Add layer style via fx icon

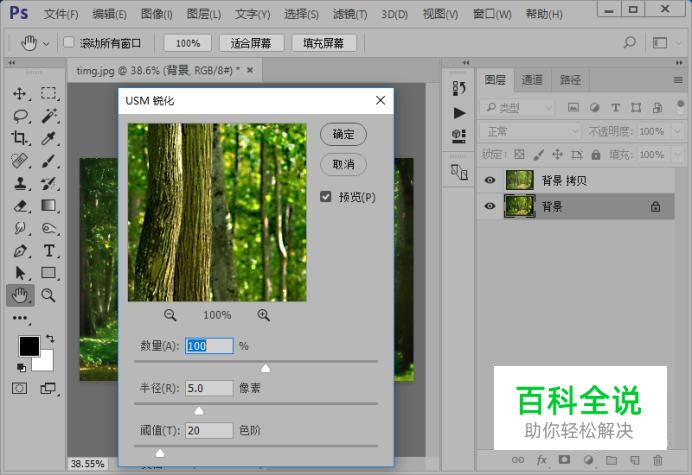[x=542, y=460]
